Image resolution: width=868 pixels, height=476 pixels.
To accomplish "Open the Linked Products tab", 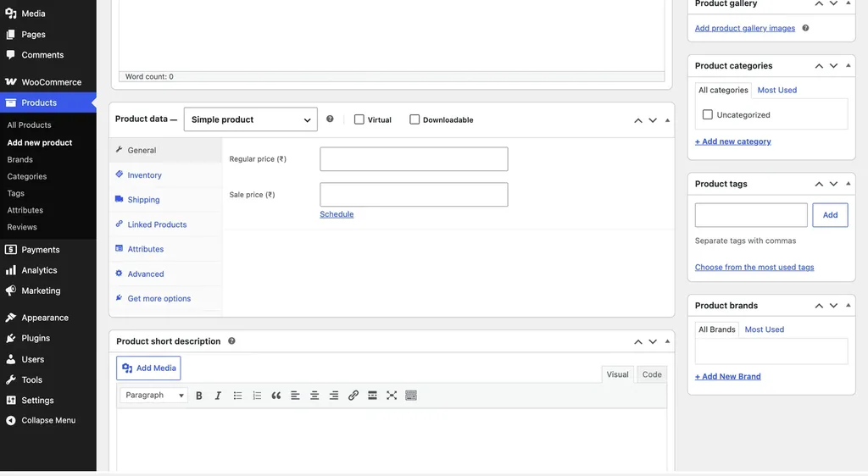I will click(165, 224).
